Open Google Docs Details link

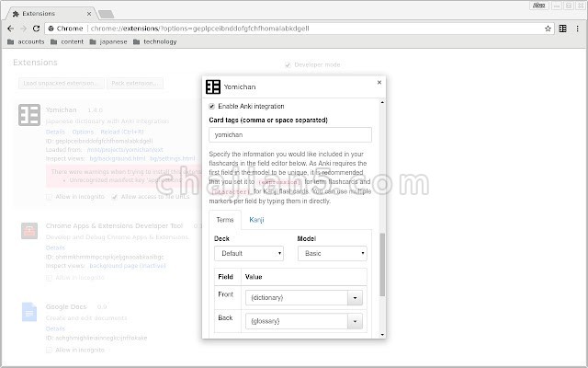55,329
